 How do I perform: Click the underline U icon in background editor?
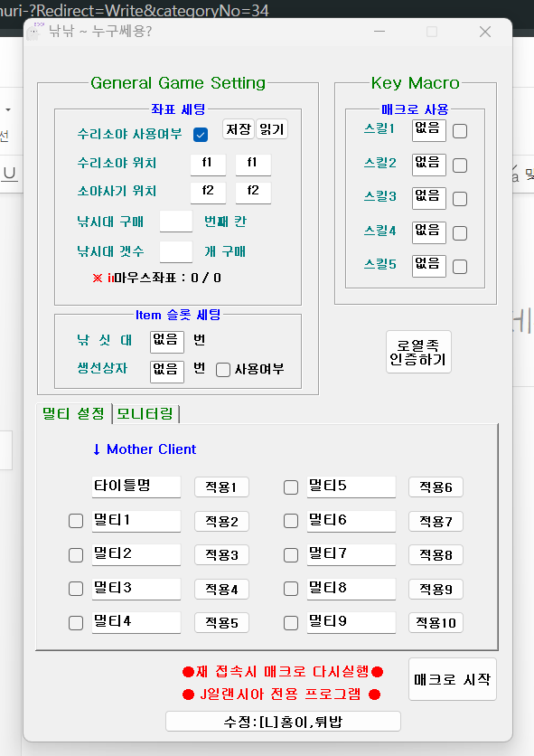9,174
